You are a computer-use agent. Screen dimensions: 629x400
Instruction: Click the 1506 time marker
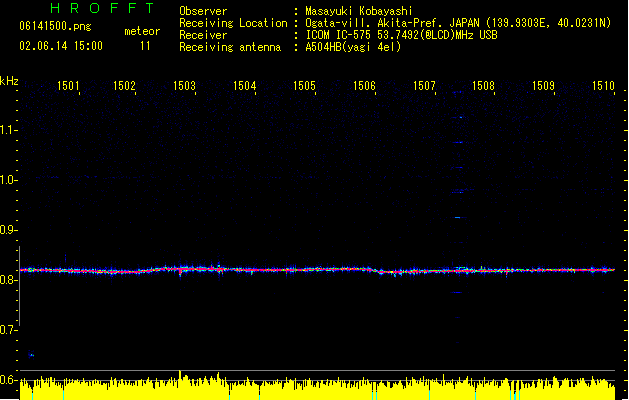coord(364,86)
